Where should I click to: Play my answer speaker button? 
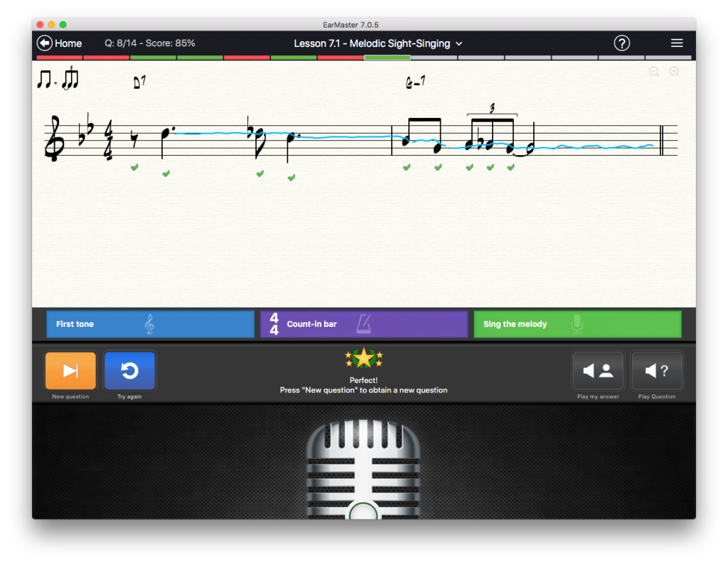click(598, 370)
